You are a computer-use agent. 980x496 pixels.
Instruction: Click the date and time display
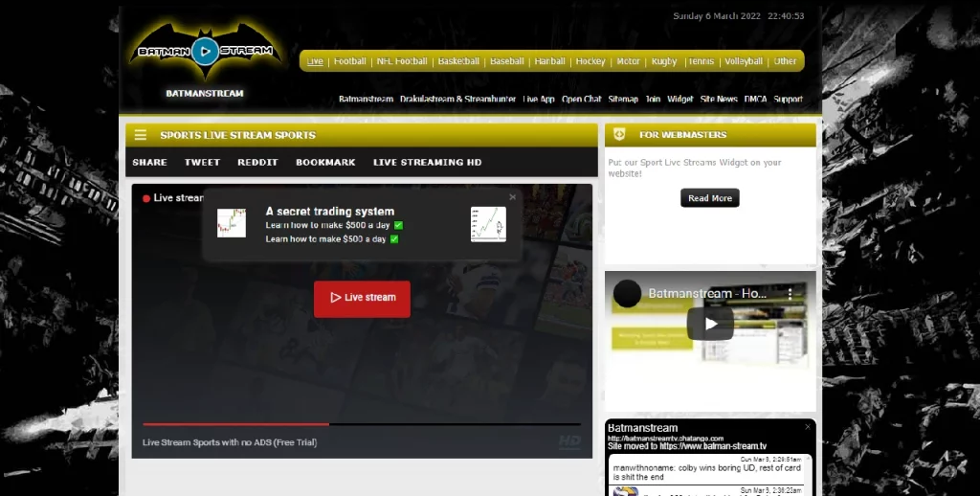[738, 16]
